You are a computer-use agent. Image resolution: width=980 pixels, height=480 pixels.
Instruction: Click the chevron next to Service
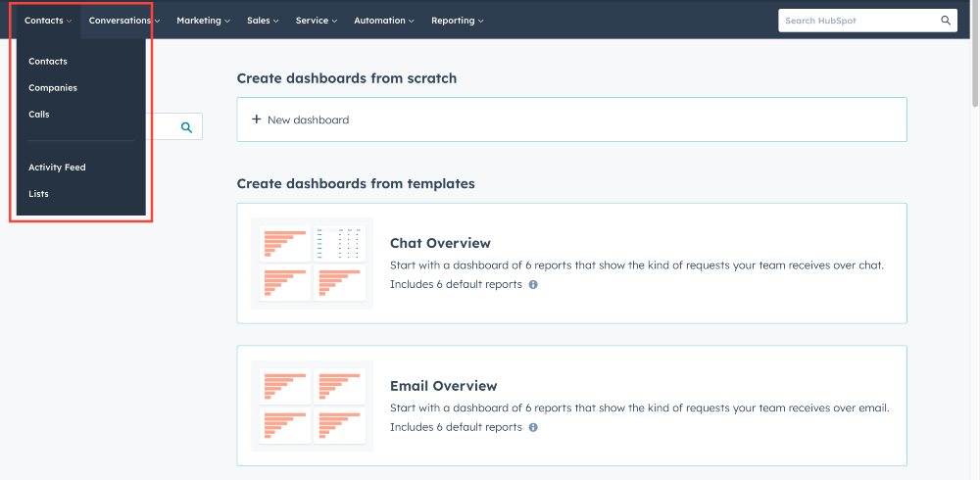pyautogui.click(x=334, y=22)
